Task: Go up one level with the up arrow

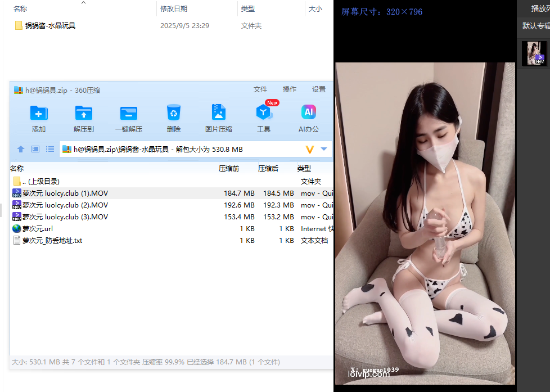Action: [21, 149]
